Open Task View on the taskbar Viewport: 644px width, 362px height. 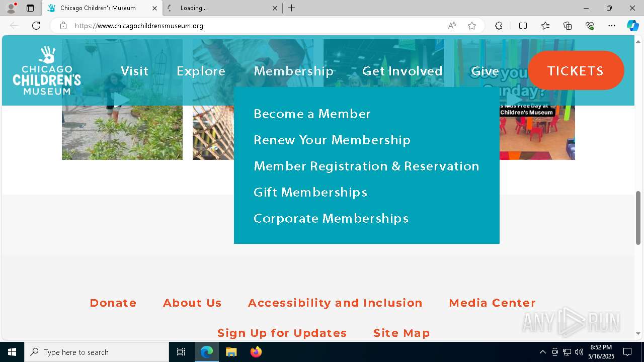tap(181, 352)
